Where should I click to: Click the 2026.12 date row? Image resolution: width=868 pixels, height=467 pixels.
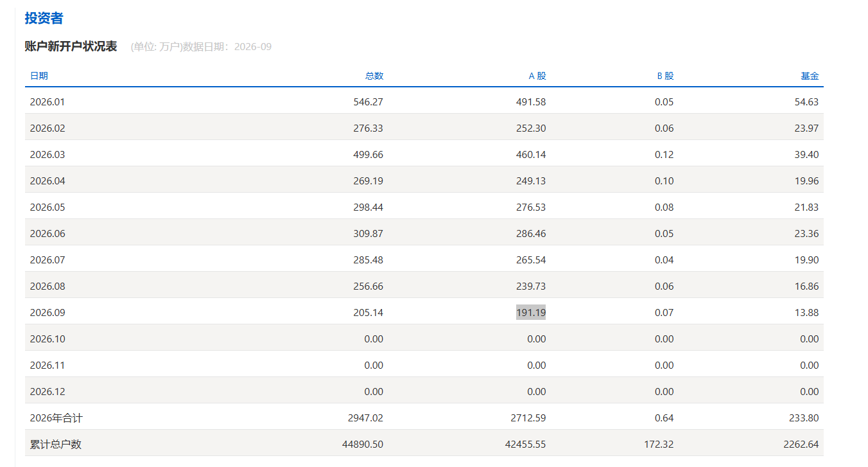coord(424,391)
